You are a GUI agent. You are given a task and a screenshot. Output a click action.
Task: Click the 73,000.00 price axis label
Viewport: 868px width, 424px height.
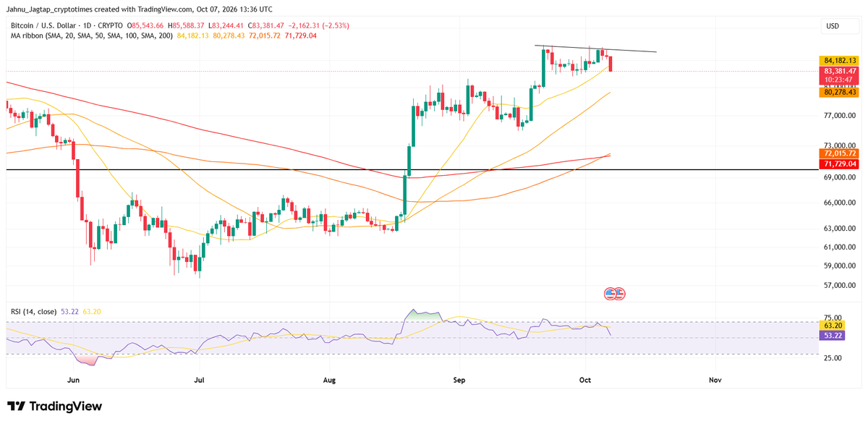click(x=840, y=145)
